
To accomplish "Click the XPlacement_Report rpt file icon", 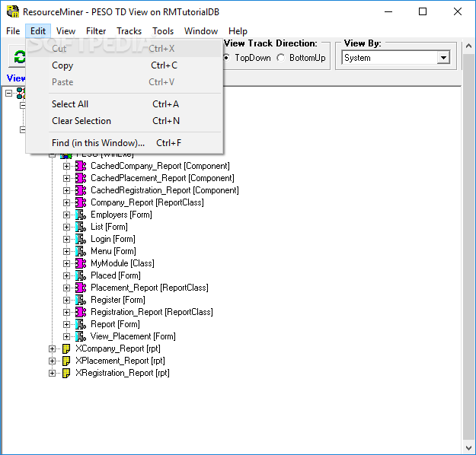I will [66, 361].
